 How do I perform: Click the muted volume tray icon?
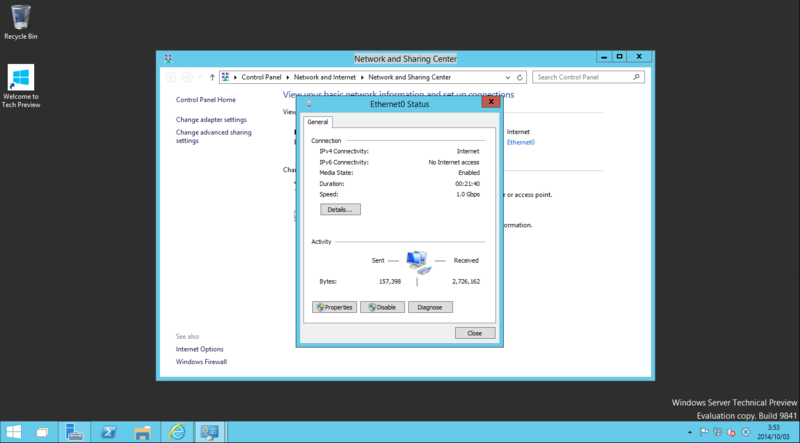click(x=732, y=432)
